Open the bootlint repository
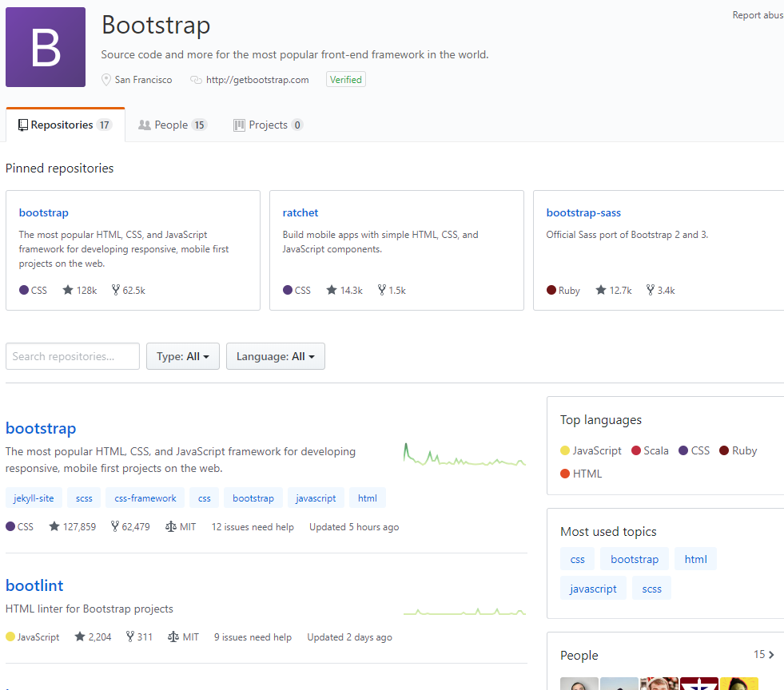This screenshot has width=784, height=690. pyautogui.click(x=34, y=585)
